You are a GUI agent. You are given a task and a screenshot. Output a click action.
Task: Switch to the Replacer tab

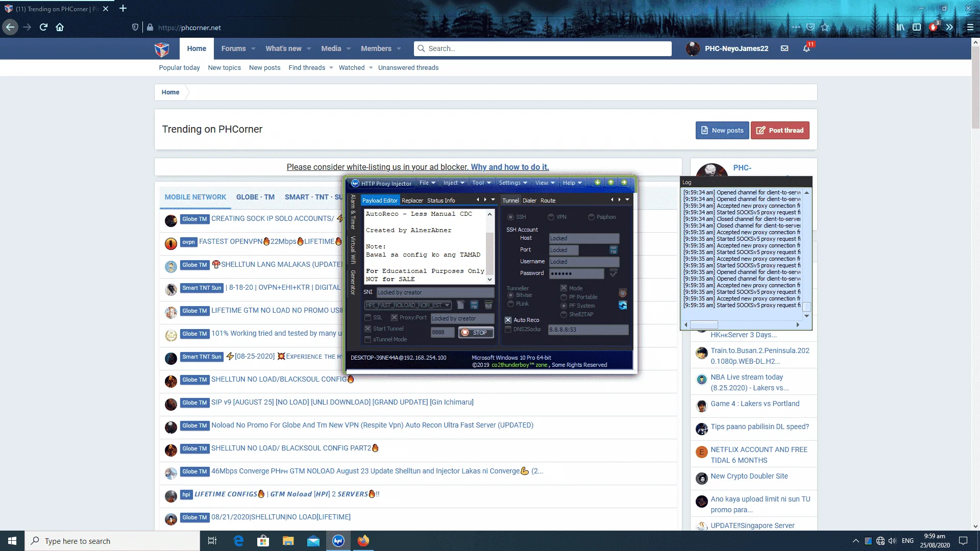tap(412, 201)
